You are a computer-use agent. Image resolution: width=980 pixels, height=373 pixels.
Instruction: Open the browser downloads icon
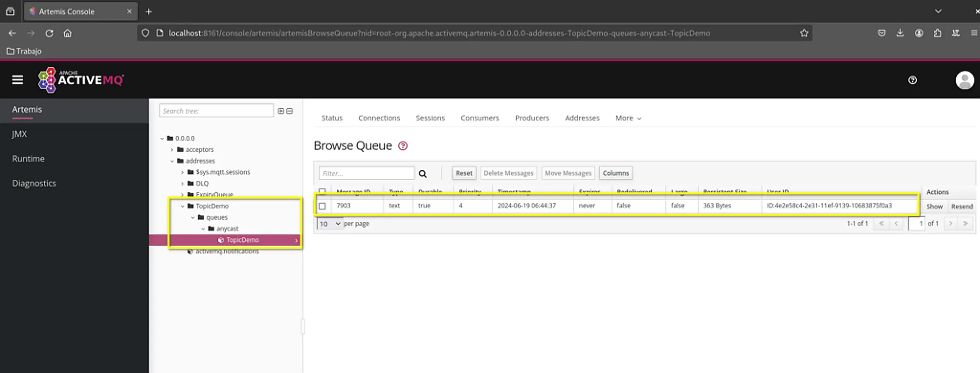[x=900, y=33]
